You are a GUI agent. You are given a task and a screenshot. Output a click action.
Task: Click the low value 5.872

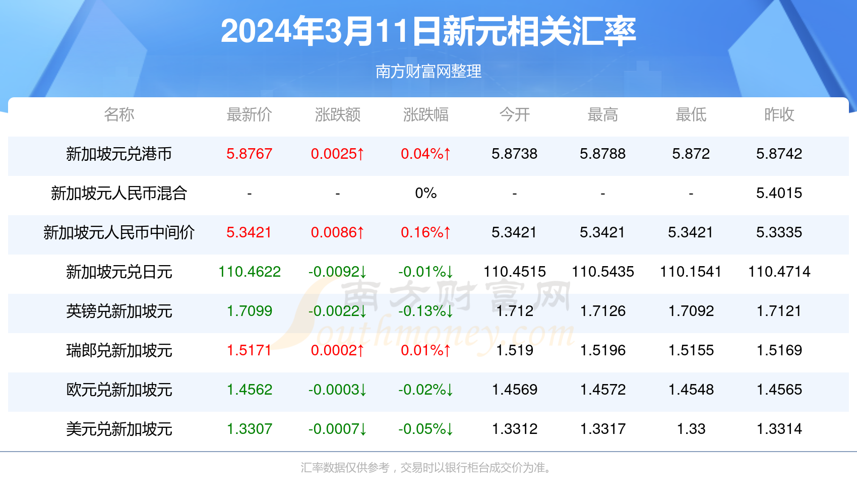[x=691, y=154]
